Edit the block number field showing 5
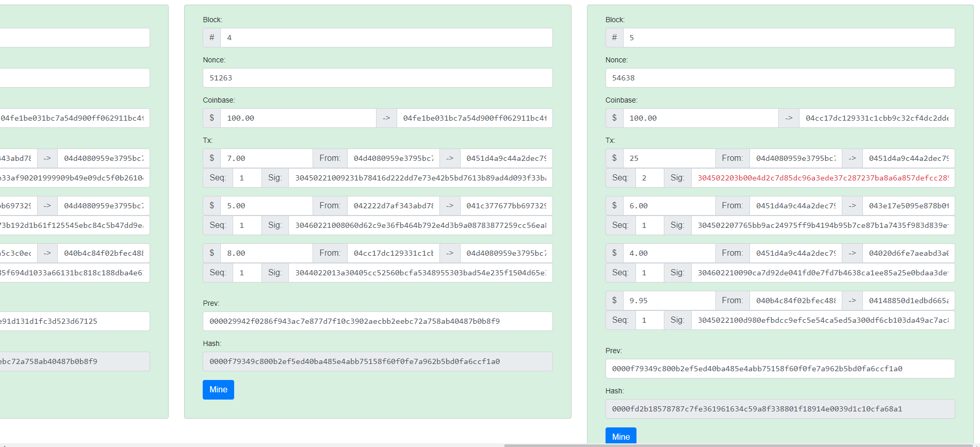 tap(789, 38)
